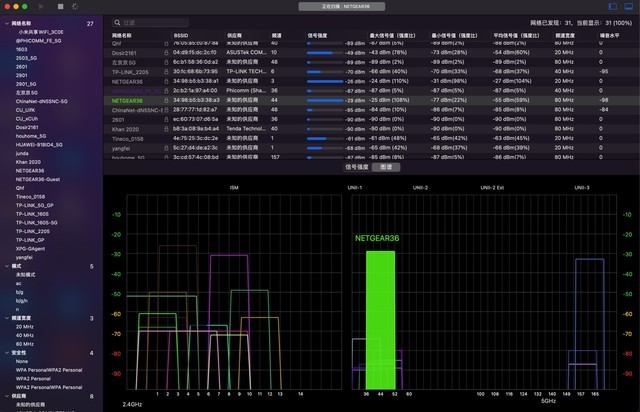Select HUAWEI-918ID4_5G in sidebar
The height and width of the screenshot is (412, 640).
pos(39,145)
